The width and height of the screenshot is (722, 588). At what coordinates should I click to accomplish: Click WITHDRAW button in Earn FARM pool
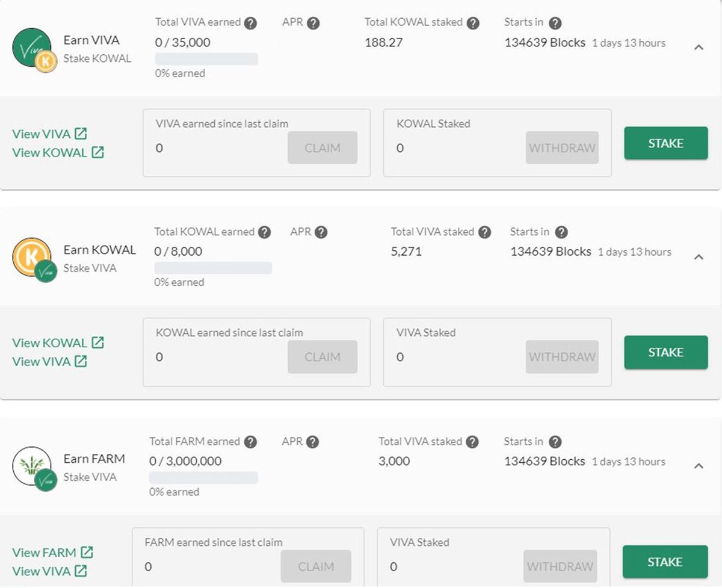click(x=560, y=566)
